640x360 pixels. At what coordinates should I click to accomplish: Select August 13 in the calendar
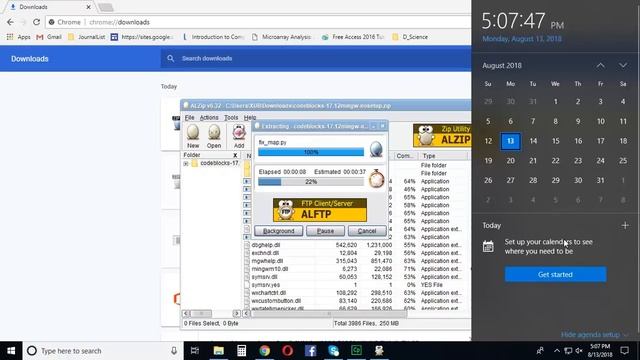510,141
